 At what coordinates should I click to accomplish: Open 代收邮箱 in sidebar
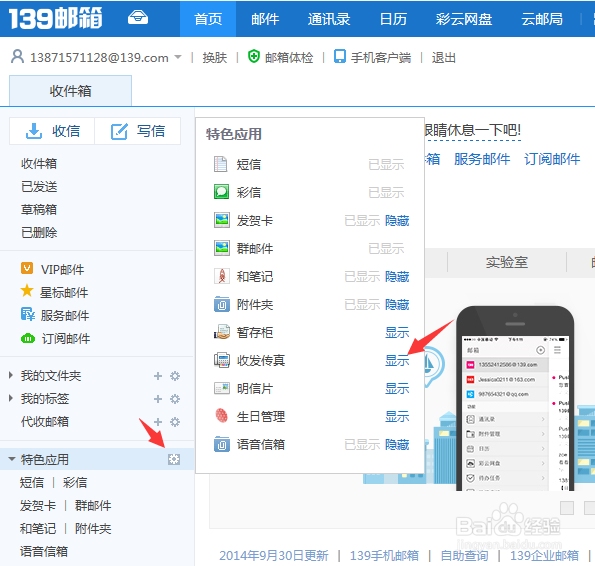tap(45, 421)
